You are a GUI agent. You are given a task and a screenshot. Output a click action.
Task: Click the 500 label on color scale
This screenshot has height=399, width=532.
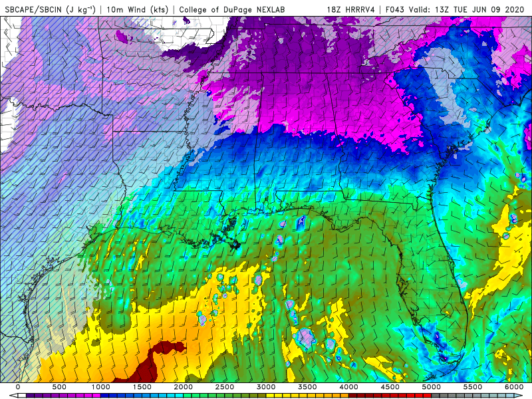(59, 387)
